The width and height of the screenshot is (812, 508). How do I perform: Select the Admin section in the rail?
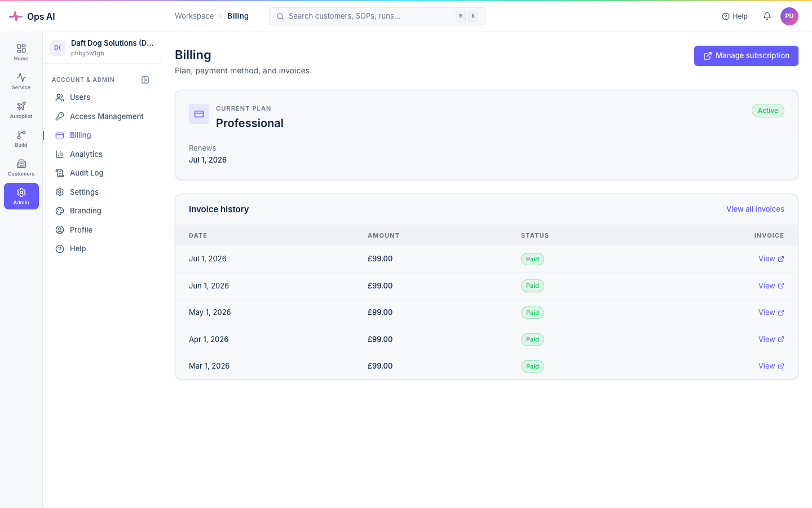[21, 196]
